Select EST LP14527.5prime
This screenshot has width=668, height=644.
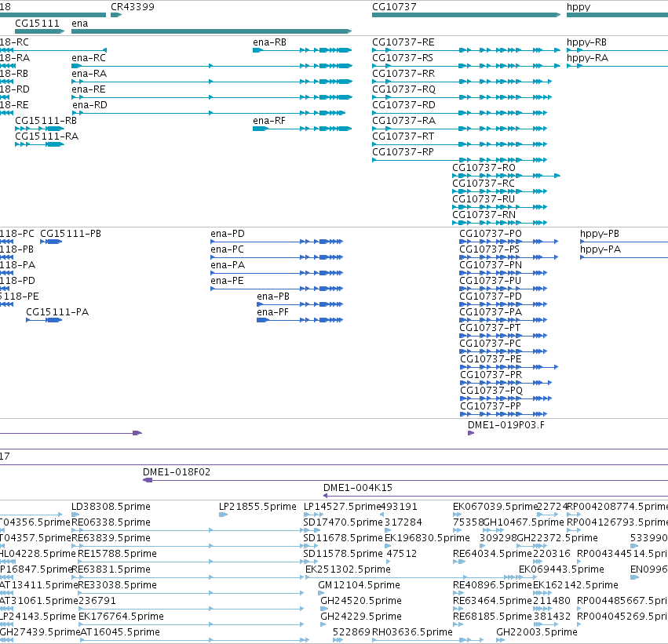pyautogui.click(x=313, y=515)
